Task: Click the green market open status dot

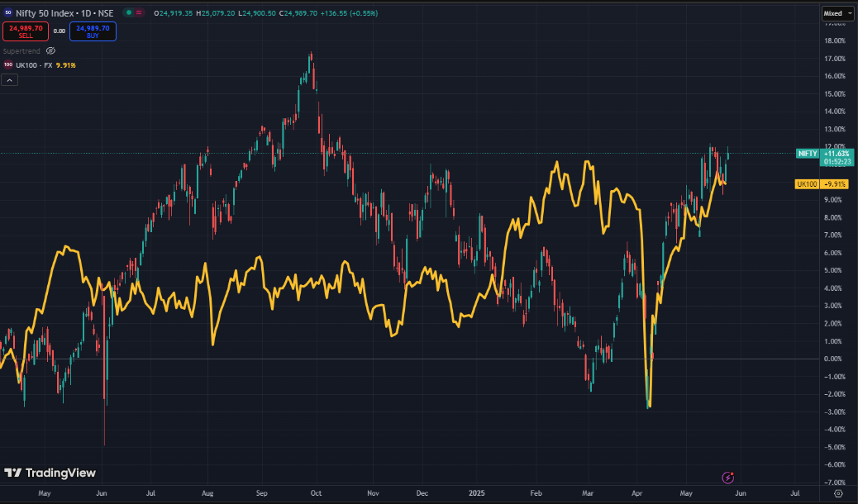Action: [129, 12]
